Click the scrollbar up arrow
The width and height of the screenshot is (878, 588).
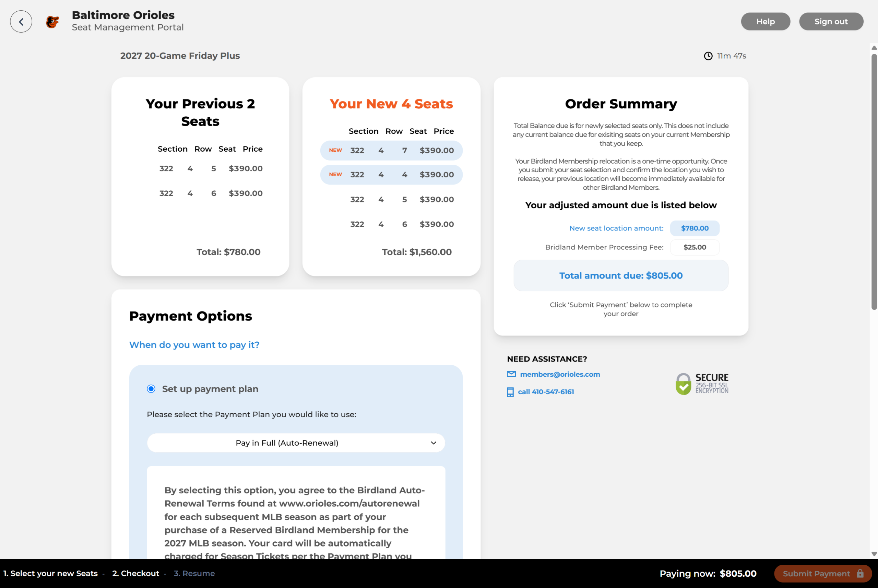[x=874, y=48]
